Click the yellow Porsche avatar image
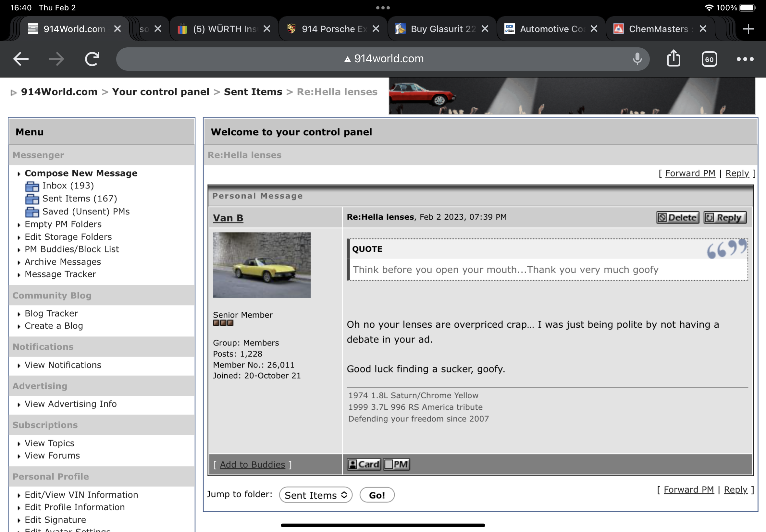 262,265
